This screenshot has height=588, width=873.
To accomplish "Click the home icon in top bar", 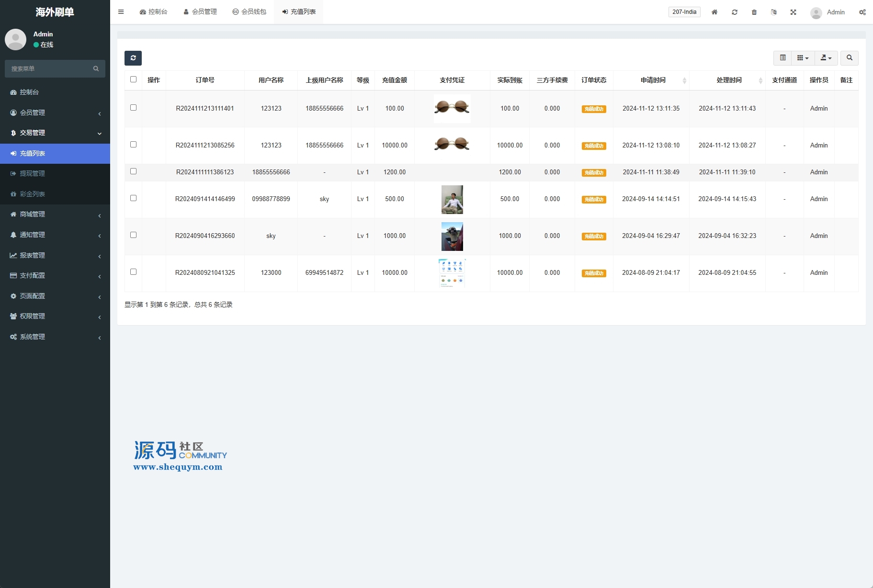I will point(714,12).
